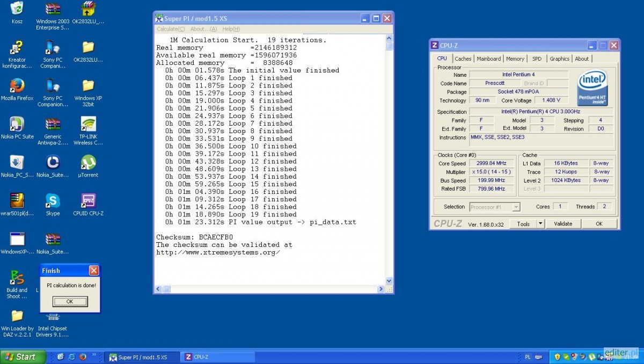Click the Internet Explorer quick launch icon
Viewport: 644px width, 364px height.
click(x=71, y=356)
